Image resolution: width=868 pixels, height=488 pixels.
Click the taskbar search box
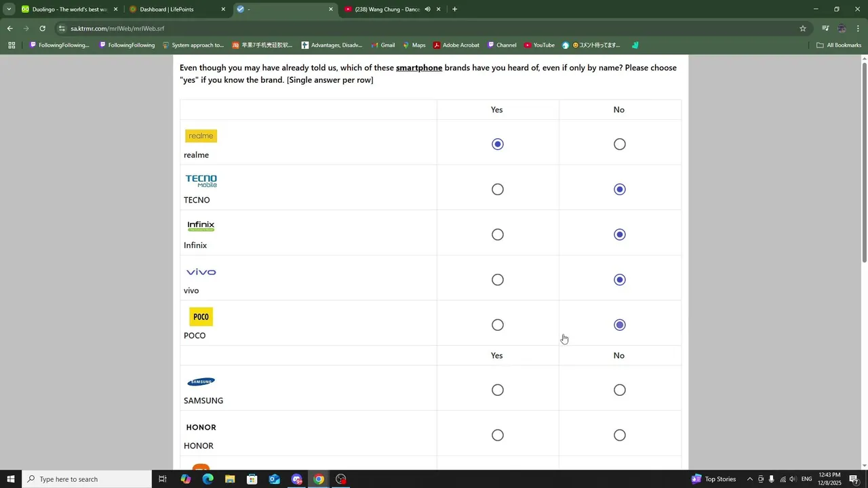87,479
